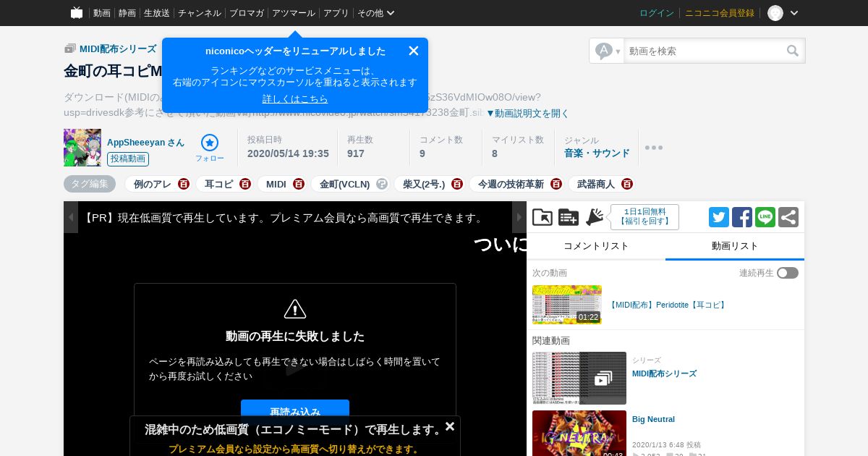
Task: Open チャンネル from the header
Action: [200, 13]
